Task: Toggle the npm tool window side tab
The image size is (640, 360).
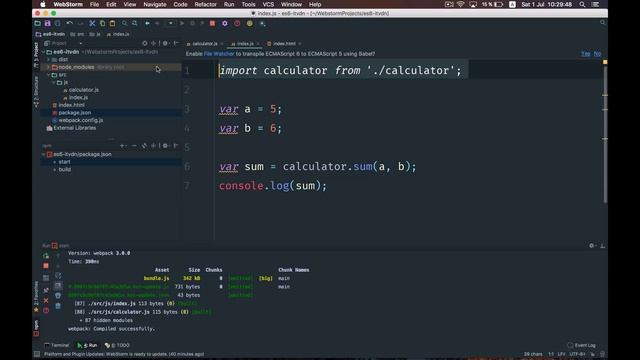Action: 36,328
